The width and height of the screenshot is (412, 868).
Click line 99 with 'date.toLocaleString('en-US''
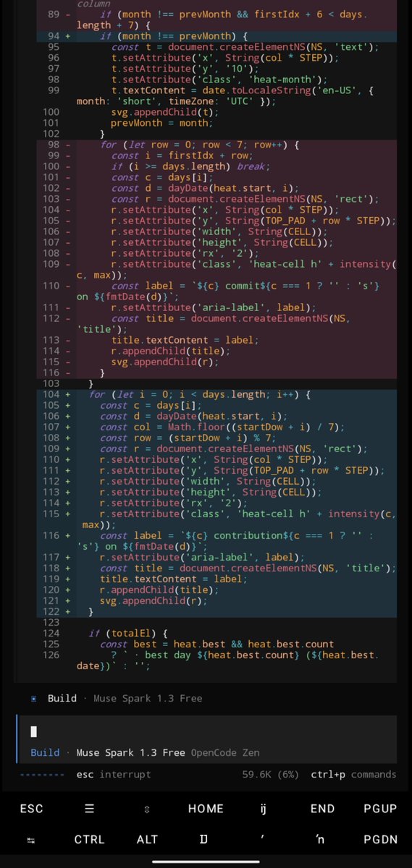(x=216, y=96)
